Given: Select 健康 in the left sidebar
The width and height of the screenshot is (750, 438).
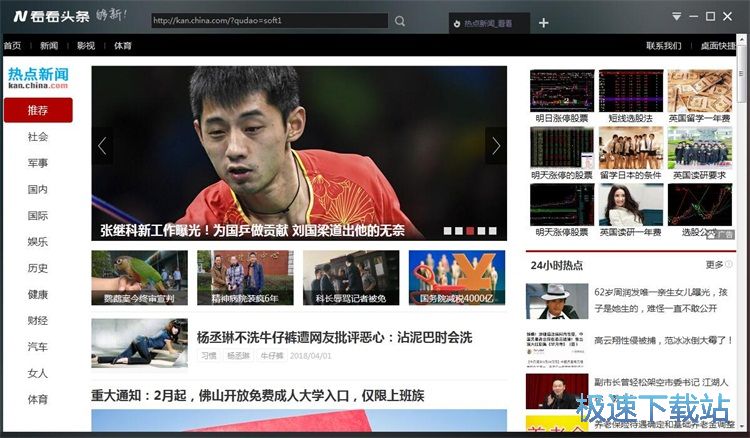Looking at the screenshot, I should (x=38, y=295).
